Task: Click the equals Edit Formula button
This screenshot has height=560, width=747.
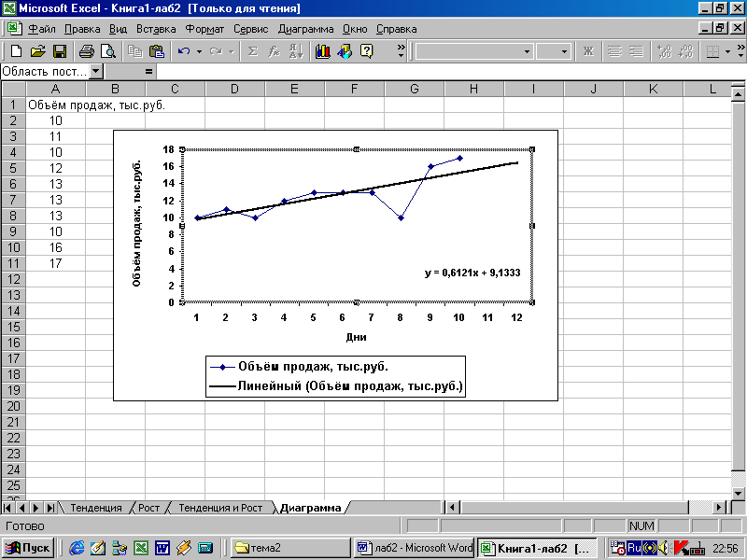Action: coord(148,72)
